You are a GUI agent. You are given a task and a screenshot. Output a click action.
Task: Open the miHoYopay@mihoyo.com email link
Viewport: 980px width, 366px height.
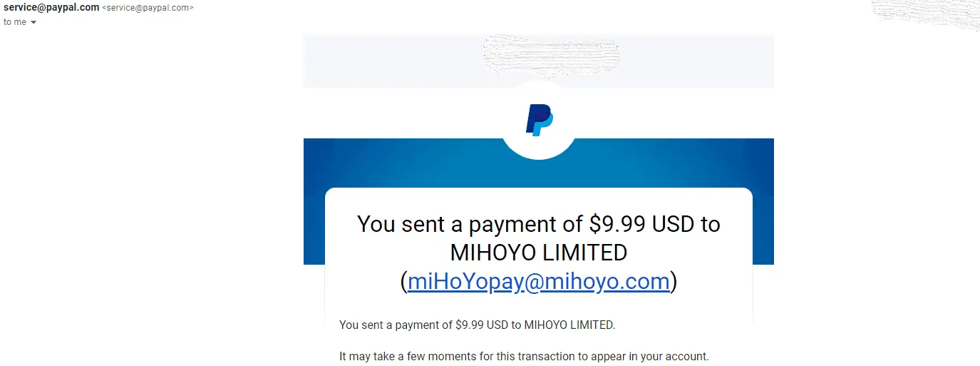click(x=539, y=281)
